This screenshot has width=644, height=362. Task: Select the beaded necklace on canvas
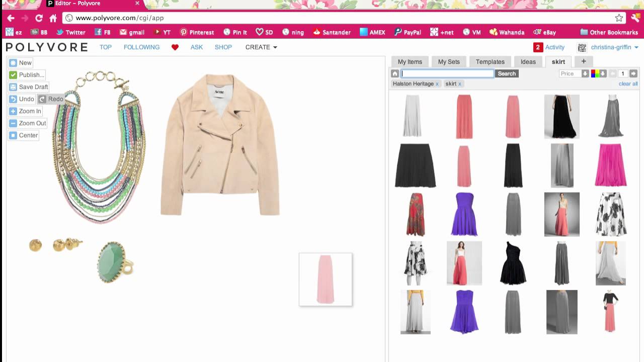point(99,147)
